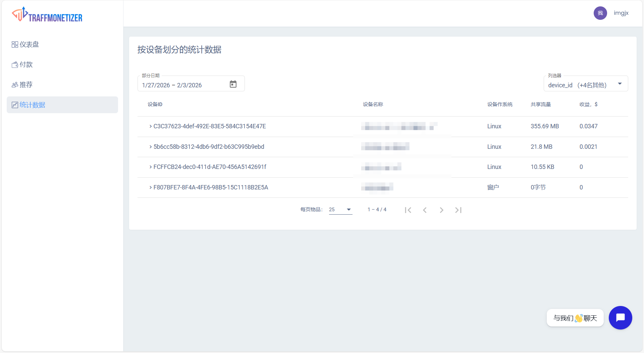Go to the next page arrow
644x353 pixels.
pos(441,210)
